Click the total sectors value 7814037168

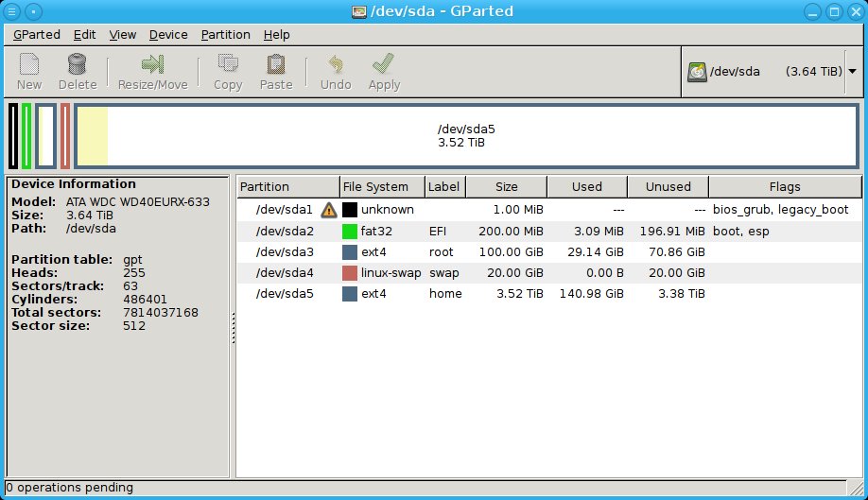(161, 313)
